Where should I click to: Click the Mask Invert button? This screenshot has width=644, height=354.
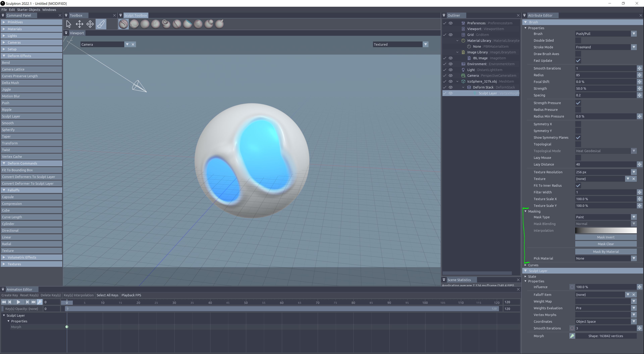point(605,237)
